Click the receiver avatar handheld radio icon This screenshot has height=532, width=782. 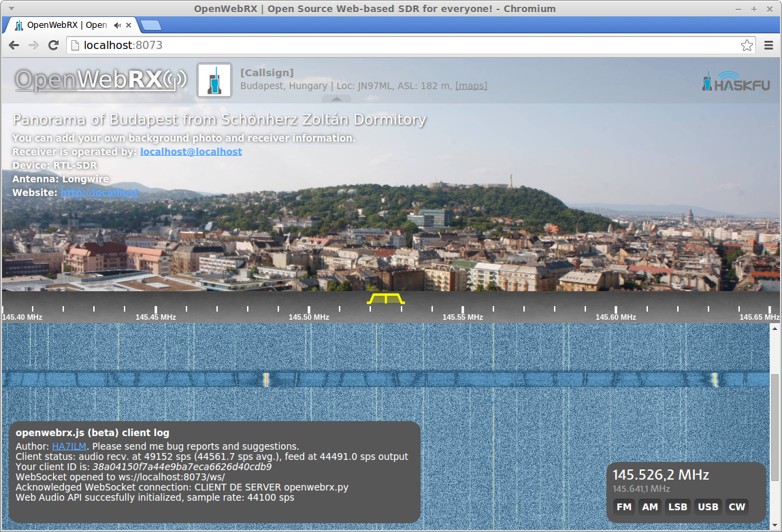(214, 80)
